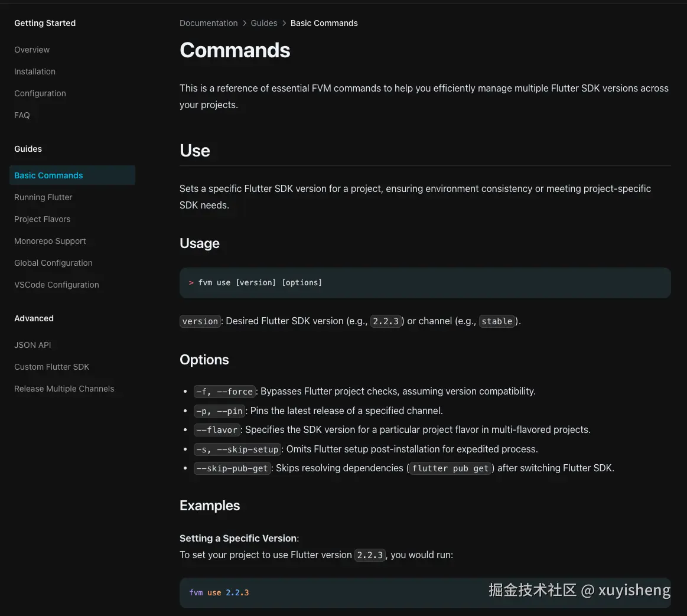Open Global Configuration guide
The image size is (687, 616).
pos(53,263)
